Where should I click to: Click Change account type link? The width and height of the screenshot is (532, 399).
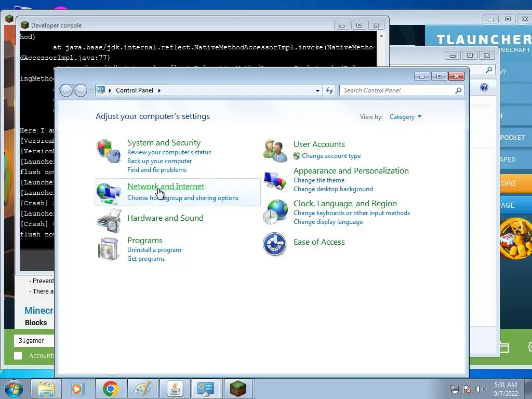click(331, 156)
